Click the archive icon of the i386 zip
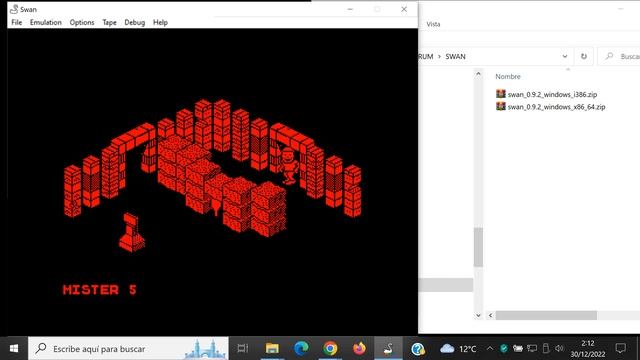The image size is (640, 360). pyautogui.click(x=500, y=94)
